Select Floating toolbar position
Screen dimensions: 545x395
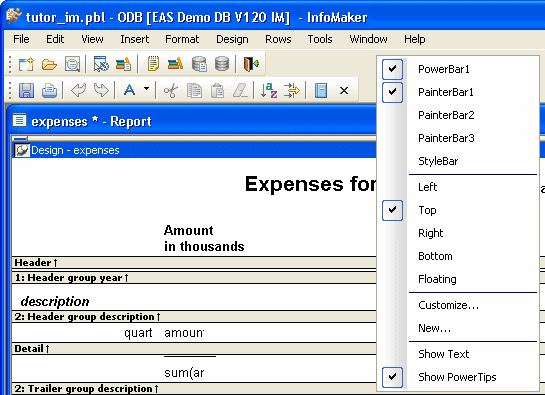click(458, 279)
